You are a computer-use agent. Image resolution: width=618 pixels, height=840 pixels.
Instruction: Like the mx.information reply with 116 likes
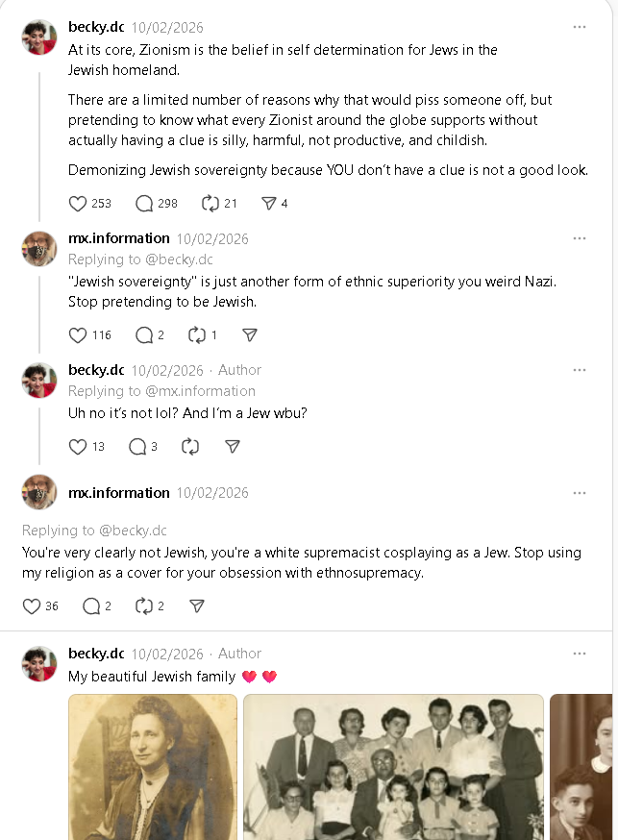pos(78,335)
